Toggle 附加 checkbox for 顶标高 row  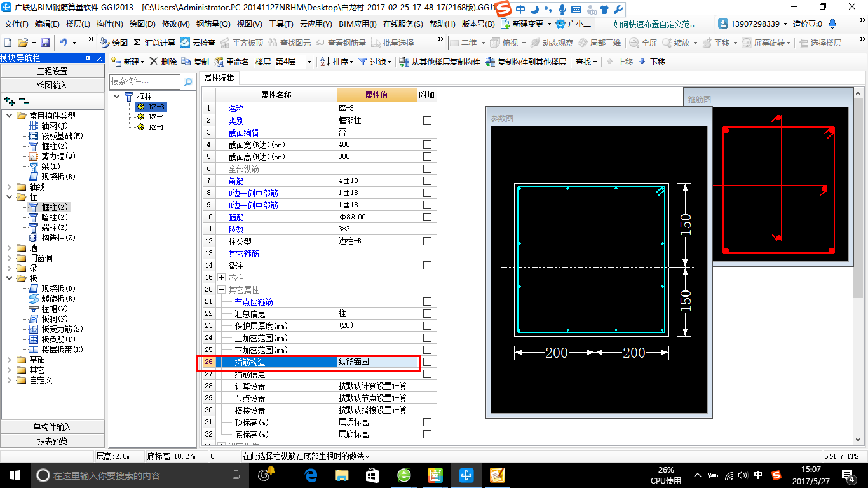point(427,423)
